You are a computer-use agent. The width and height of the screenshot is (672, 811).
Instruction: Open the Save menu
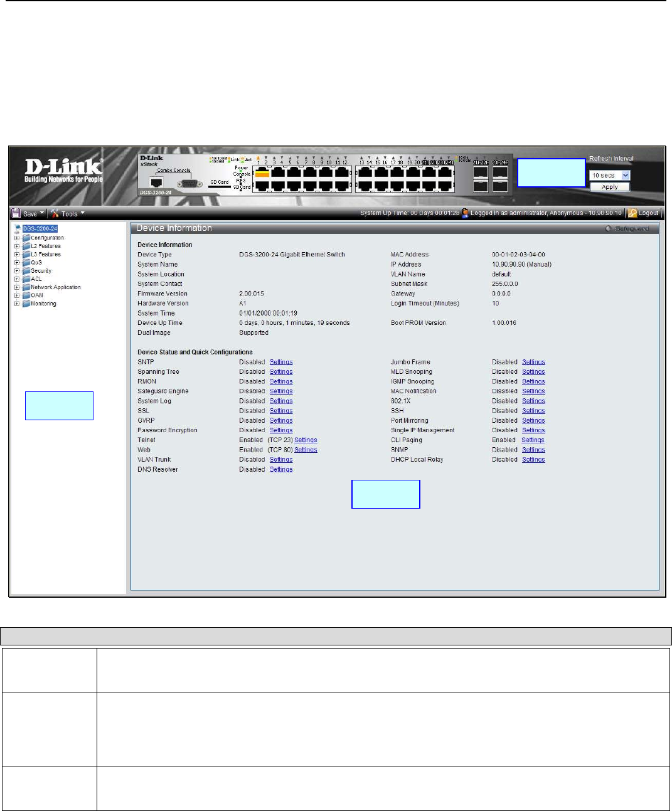[x=28, y=213]
